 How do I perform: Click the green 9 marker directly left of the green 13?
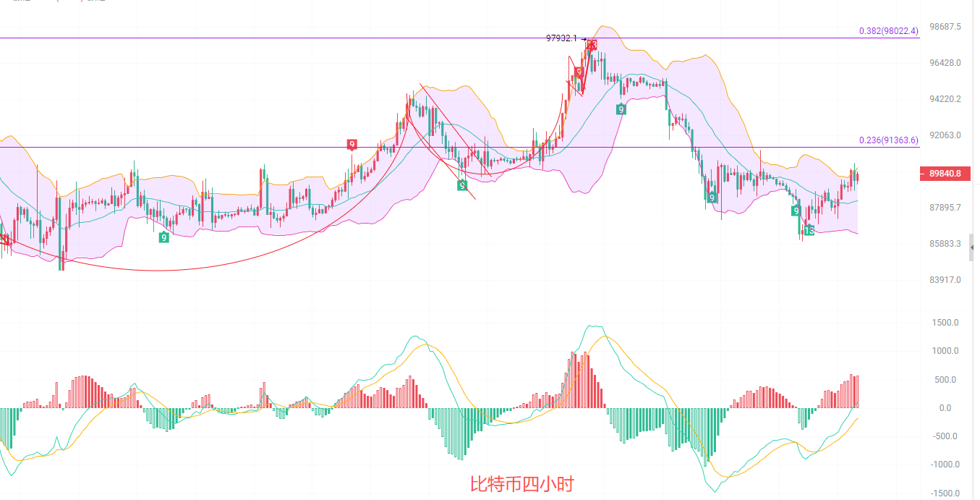click(x=796, y=211)
